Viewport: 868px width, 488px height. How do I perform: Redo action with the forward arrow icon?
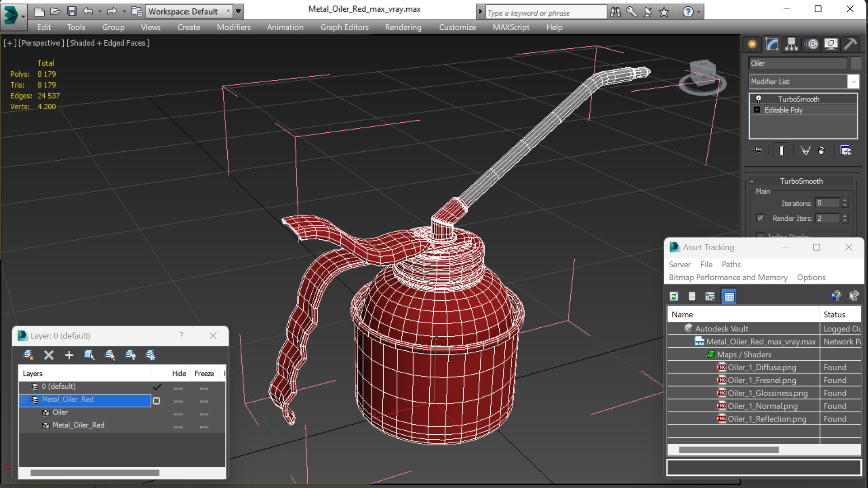tap(112, 11)
